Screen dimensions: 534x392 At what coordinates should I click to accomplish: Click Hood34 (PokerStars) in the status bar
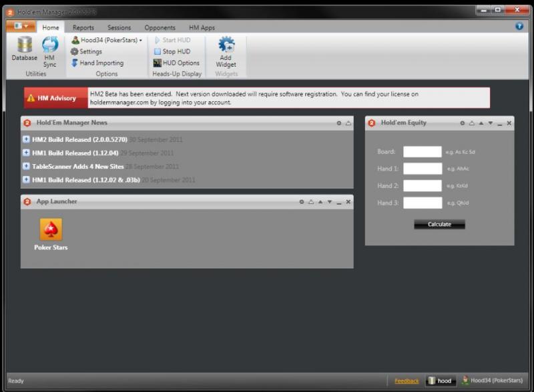(492, 381)
